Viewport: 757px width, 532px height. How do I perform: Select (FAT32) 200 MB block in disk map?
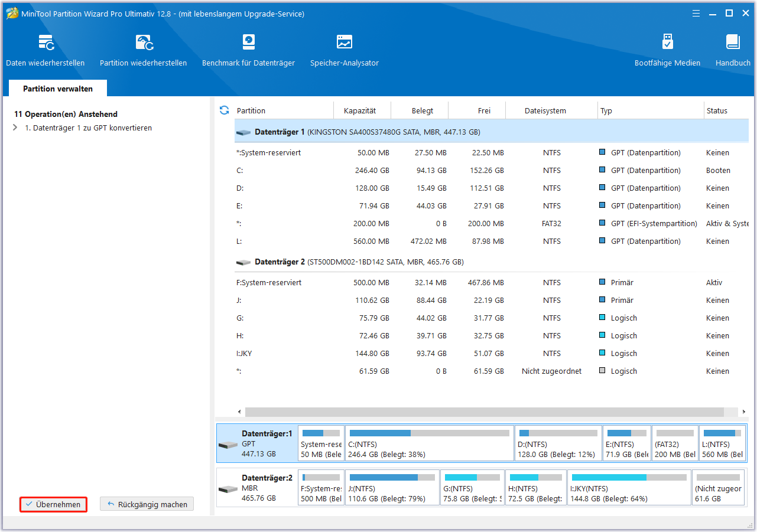[675, 443]
